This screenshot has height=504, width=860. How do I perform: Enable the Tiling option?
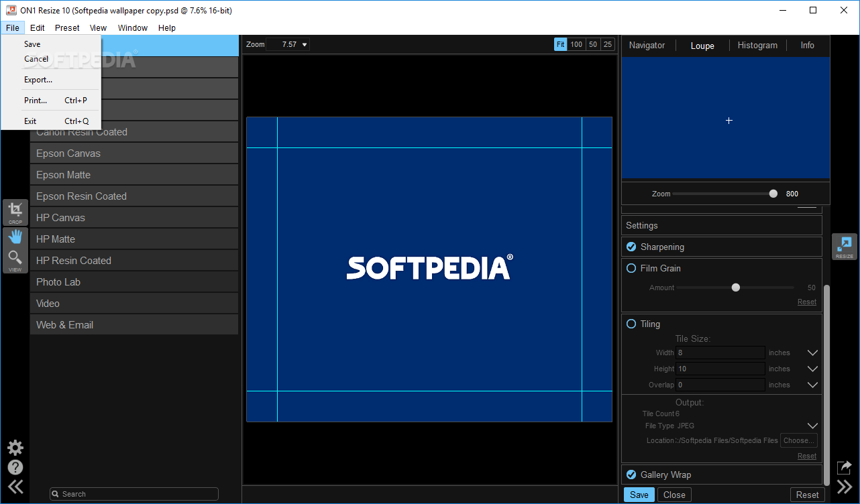(631, 324)
